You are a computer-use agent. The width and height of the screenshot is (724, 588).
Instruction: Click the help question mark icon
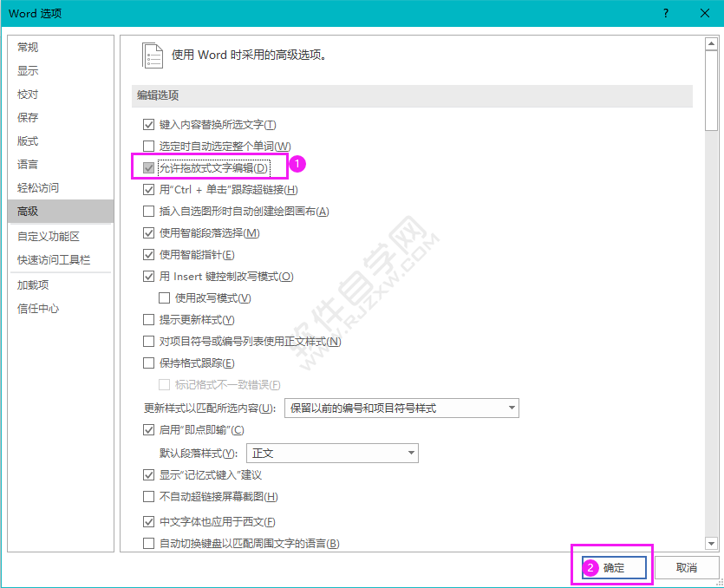[x=664, y=13]
